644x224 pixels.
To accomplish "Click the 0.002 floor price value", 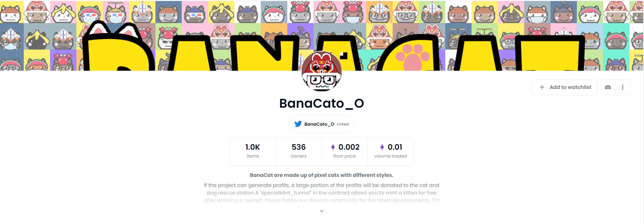I will pos(349,147).
